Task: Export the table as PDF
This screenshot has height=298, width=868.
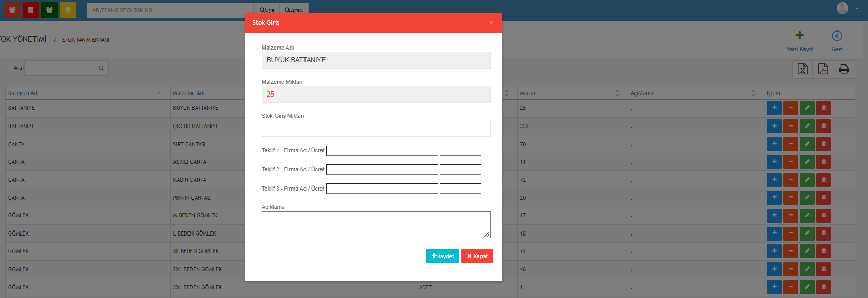Action: coord(823,69)
